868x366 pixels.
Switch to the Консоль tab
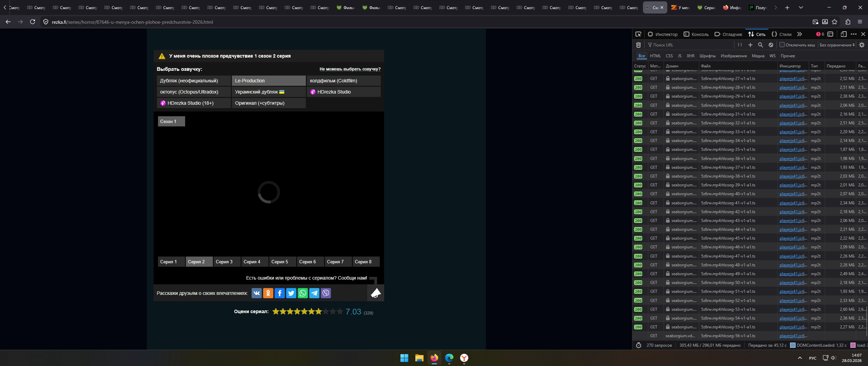(x=696, y=34)
